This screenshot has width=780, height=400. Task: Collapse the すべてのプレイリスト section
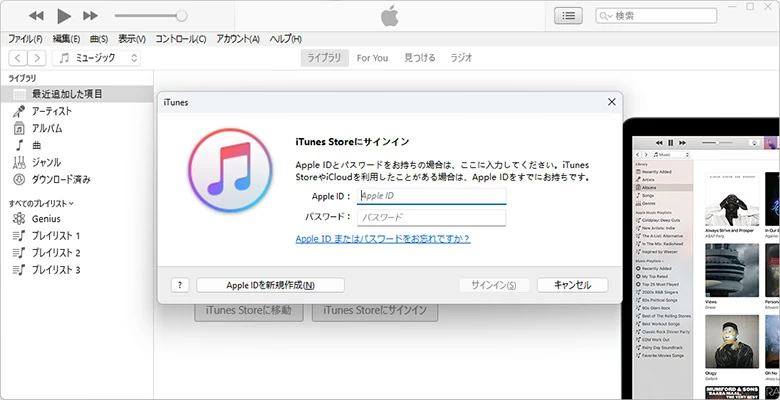pyautogui.click(x=42, y=203)
